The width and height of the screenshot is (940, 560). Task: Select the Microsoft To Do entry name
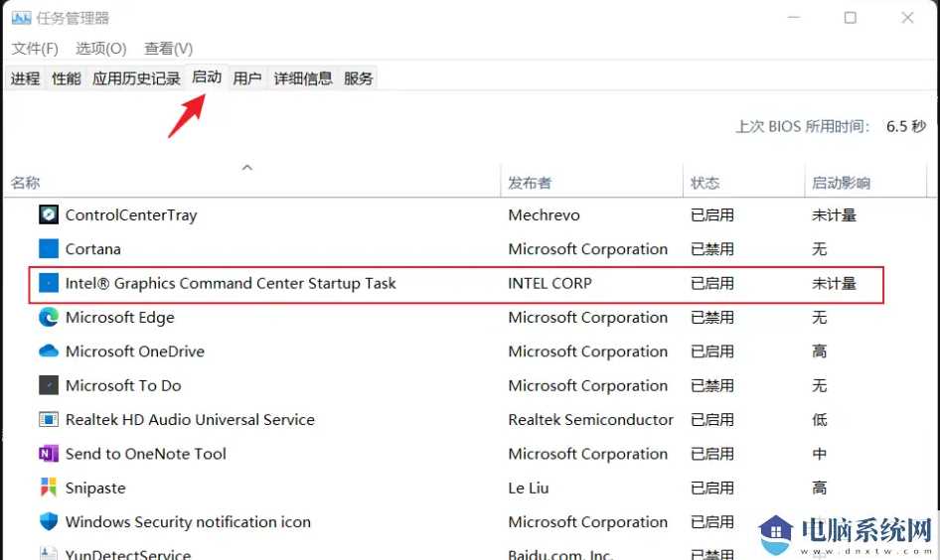[x=123, y=385]
